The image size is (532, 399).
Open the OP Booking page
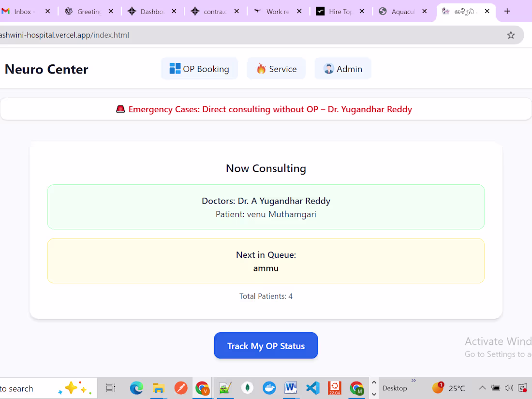click(199, 69)
